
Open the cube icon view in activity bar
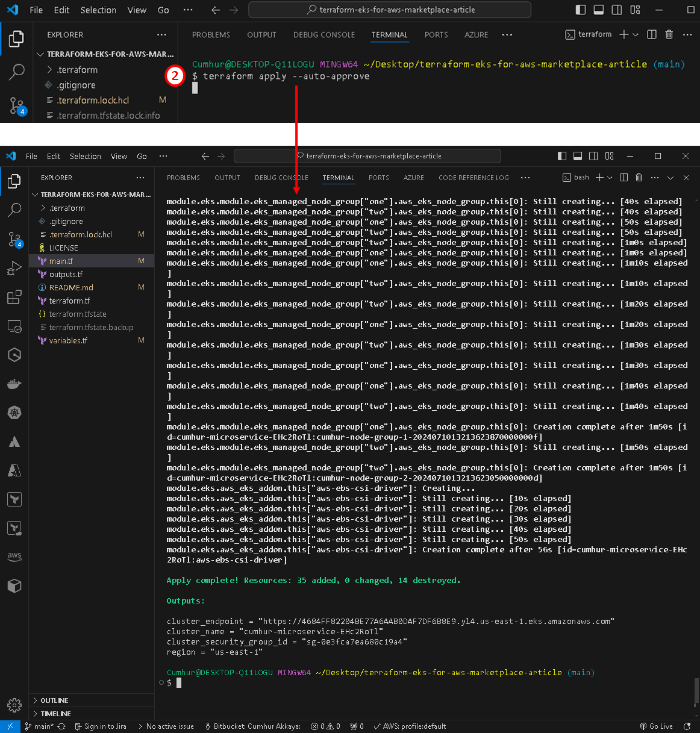point(14,585)
